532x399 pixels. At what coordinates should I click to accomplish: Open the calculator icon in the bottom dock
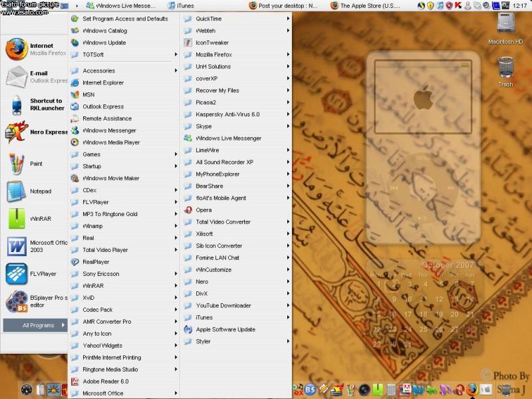391,390
